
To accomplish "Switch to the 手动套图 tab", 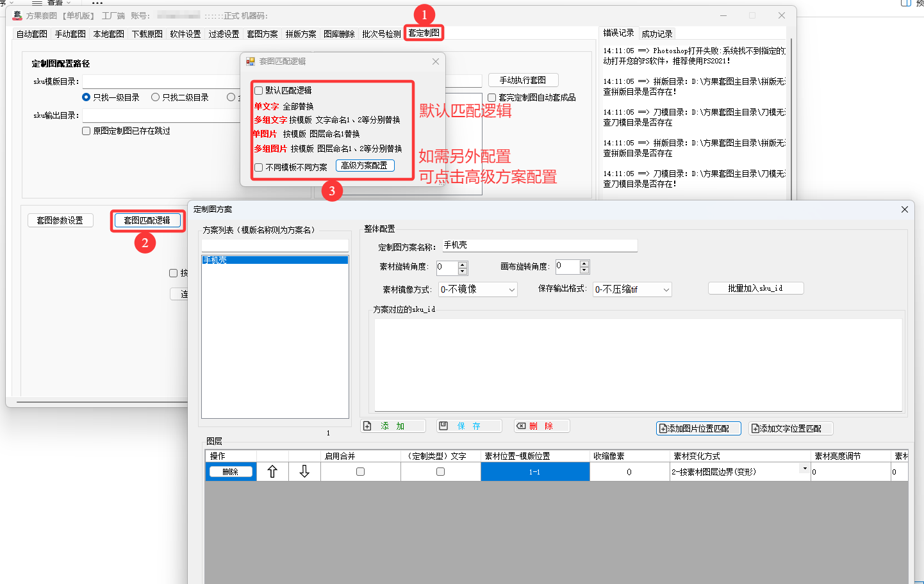I will [x=70, y=34].
